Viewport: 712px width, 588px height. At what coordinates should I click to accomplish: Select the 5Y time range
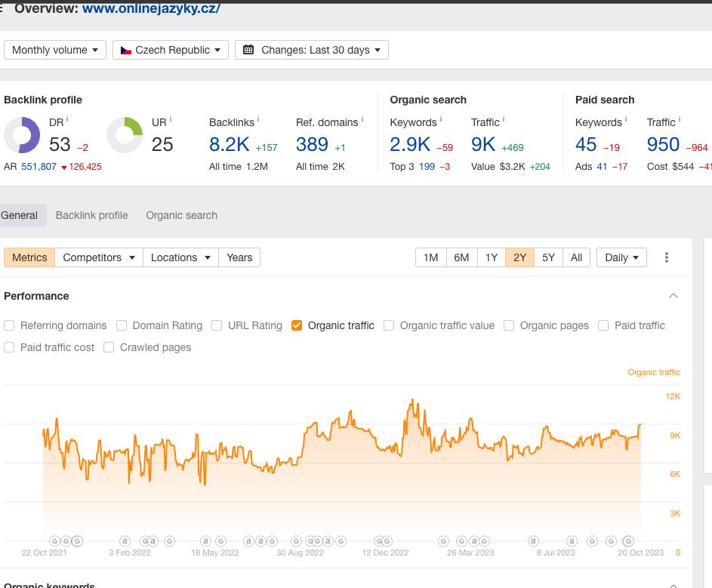548,257
